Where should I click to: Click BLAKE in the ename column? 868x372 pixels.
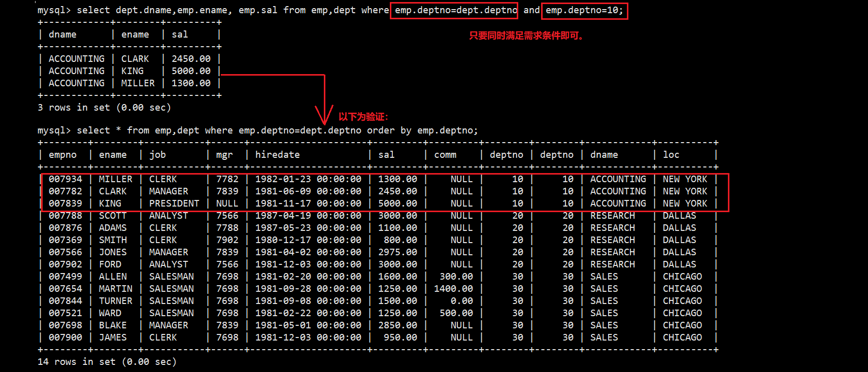click(113, 325)
